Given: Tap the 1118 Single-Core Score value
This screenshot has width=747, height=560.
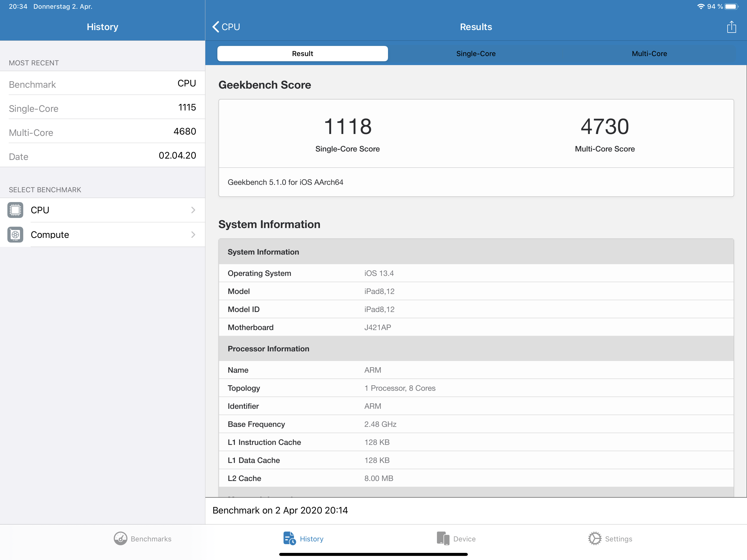Looking at the screenshot, I should pos(348,127).
